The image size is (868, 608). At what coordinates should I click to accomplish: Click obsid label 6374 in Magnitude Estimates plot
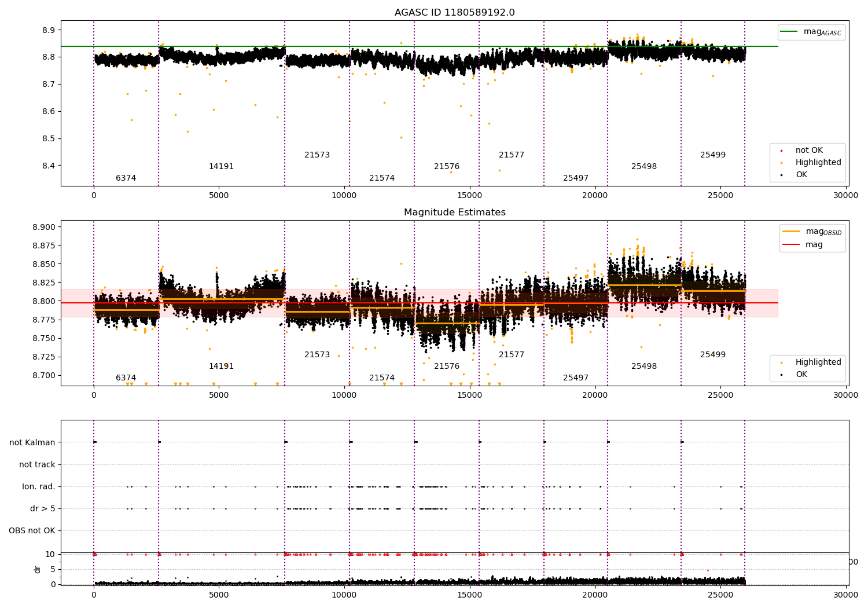tap(126, 378)
